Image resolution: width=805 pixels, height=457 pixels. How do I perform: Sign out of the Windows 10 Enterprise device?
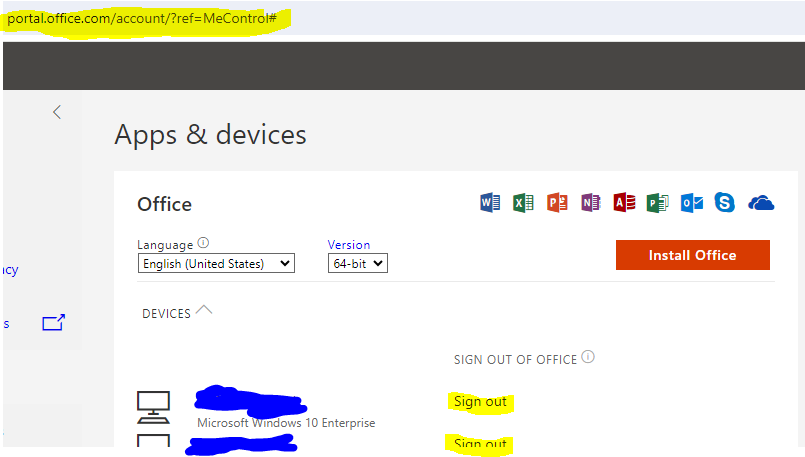[x=481, y=401]
